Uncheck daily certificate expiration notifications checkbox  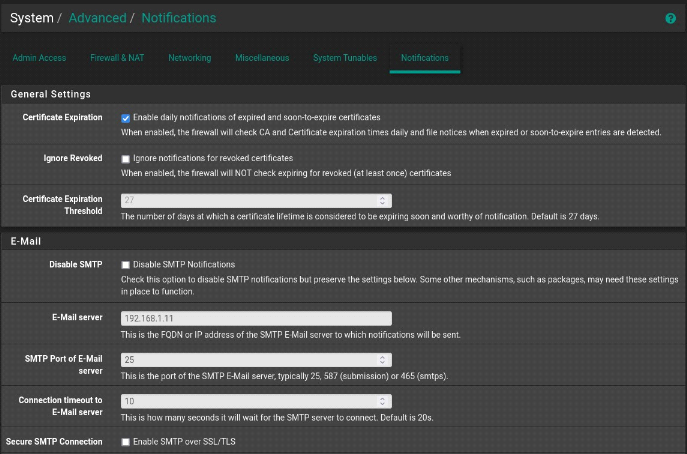tap(126, 118)
